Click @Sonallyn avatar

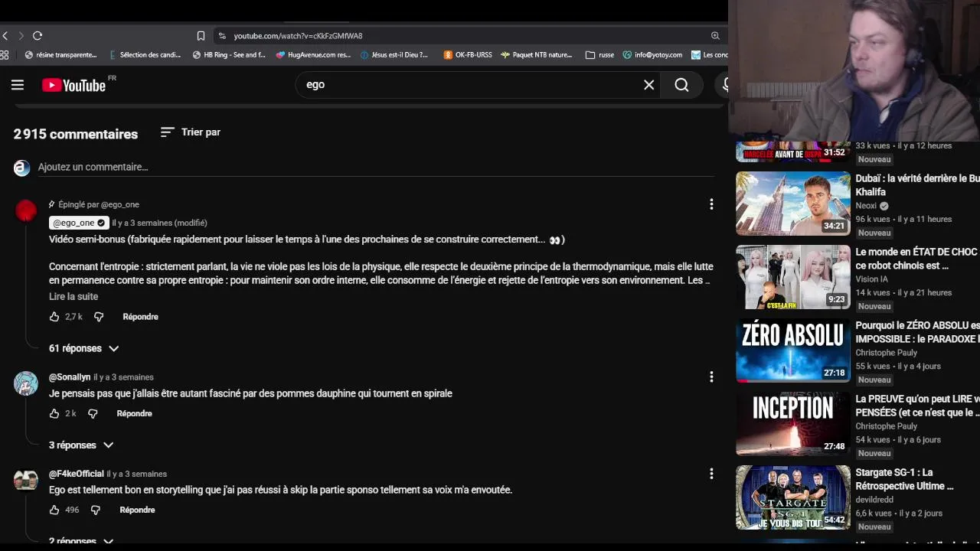coord(26,383)
